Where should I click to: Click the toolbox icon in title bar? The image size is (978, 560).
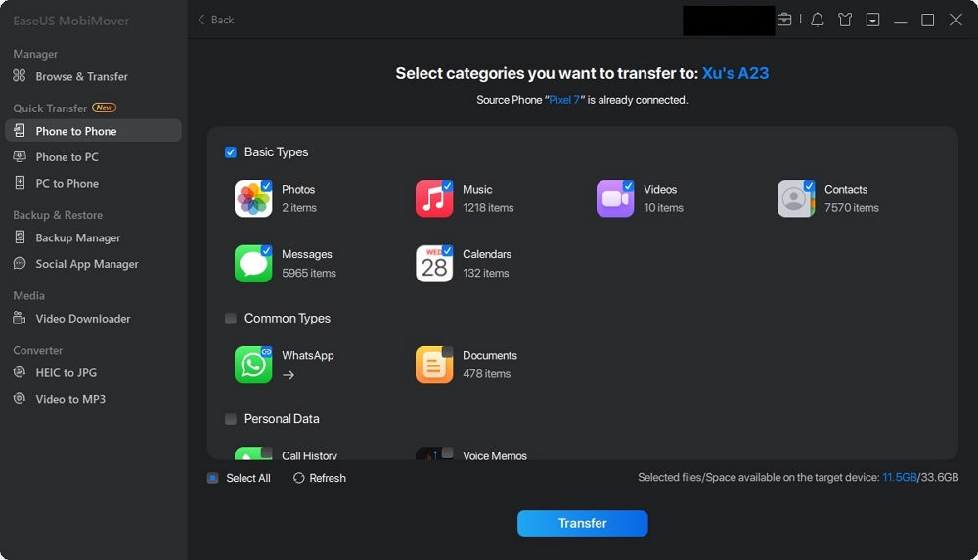tap(784, 20)
